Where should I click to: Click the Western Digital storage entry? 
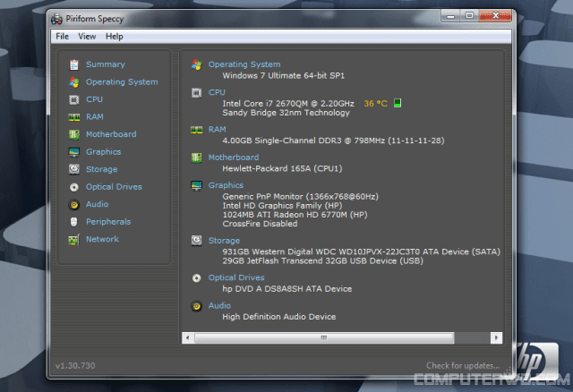point(361,251)
